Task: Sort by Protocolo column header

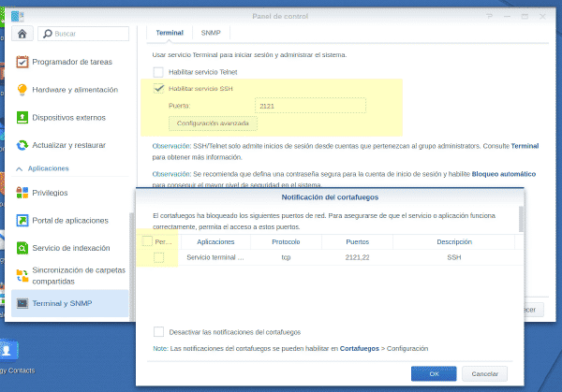Action: [x=286, y=241]
